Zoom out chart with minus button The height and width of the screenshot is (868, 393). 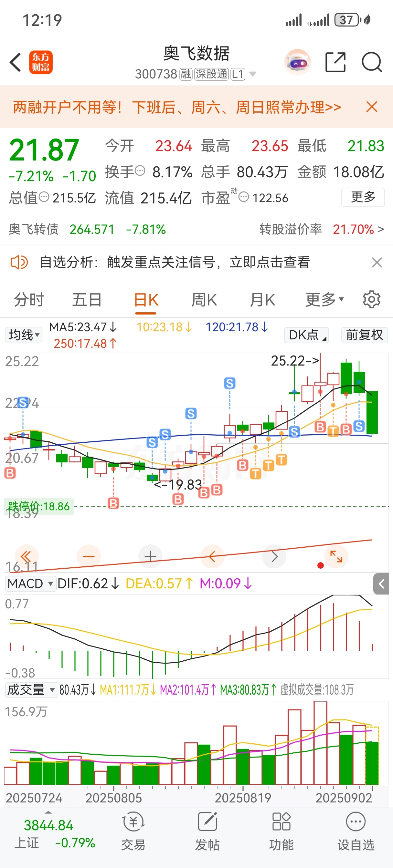click(x=88, y=556)
